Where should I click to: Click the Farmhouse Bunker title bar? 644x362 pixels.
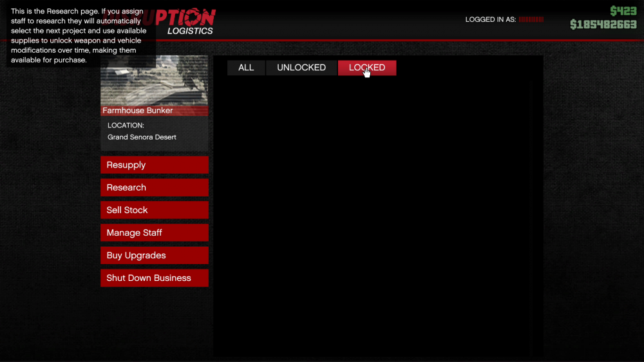pos(154,110)
